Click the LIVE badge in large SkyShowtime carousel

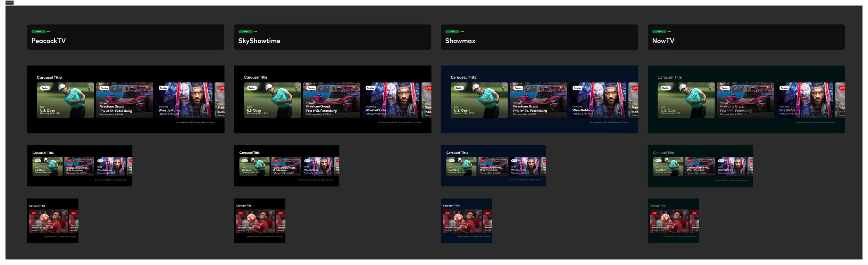coord(428,88)
